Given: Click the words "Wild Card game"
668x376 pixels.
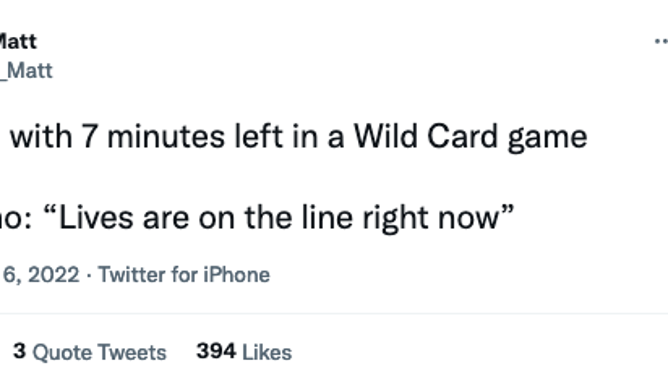Looking at the screenshot, I should click(x=470, y=137).
